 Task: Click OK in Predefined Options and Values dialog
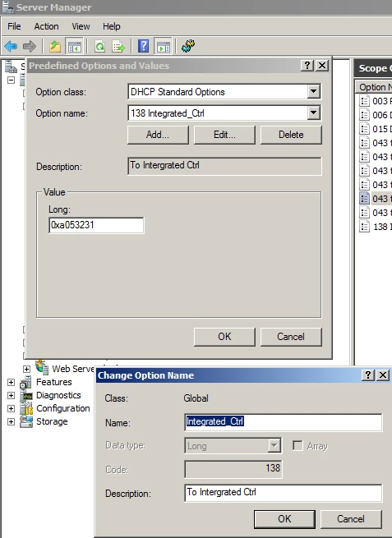tap(224, 337)
